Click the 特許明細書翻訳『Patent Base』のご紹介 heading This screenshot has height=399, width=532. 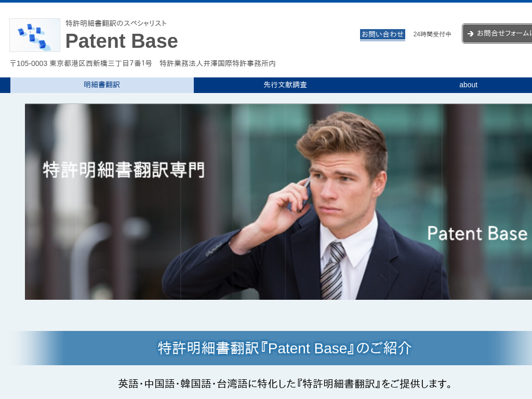285,348
